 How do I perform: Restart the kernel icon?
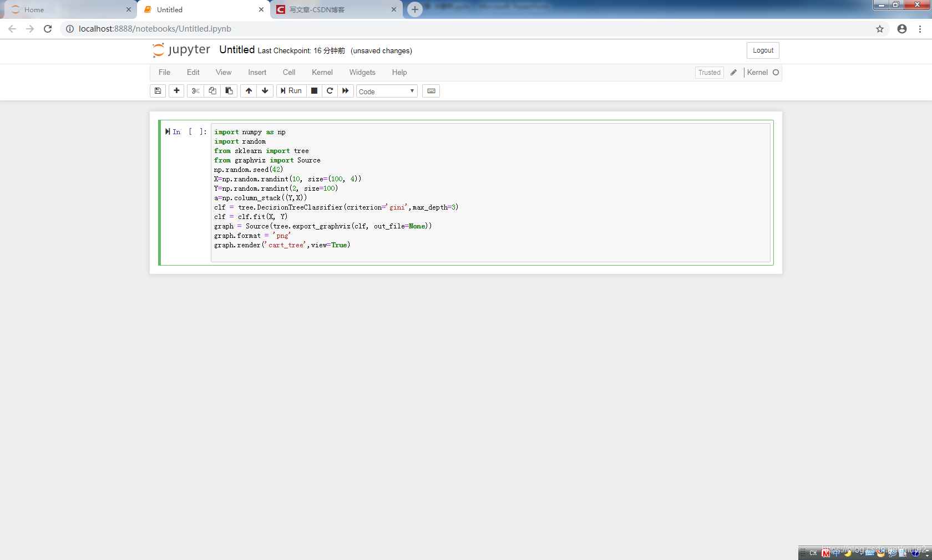330,91
